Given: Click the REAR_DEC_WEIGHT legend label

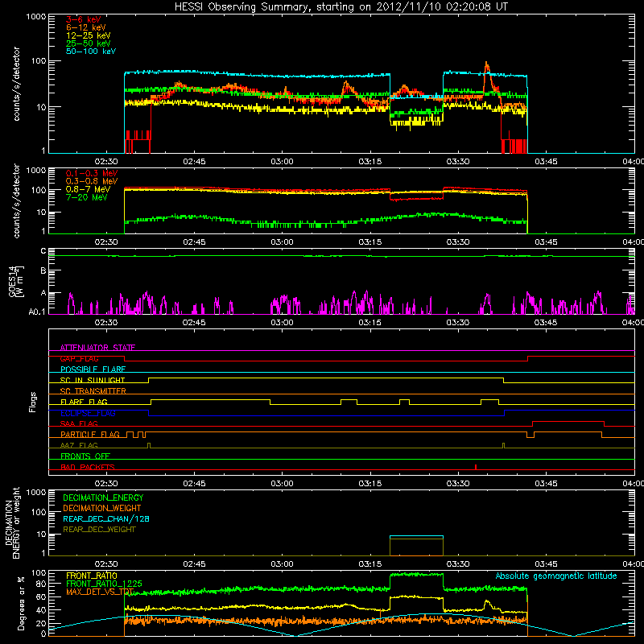Looking at the screenshot, I should (99, 530).
